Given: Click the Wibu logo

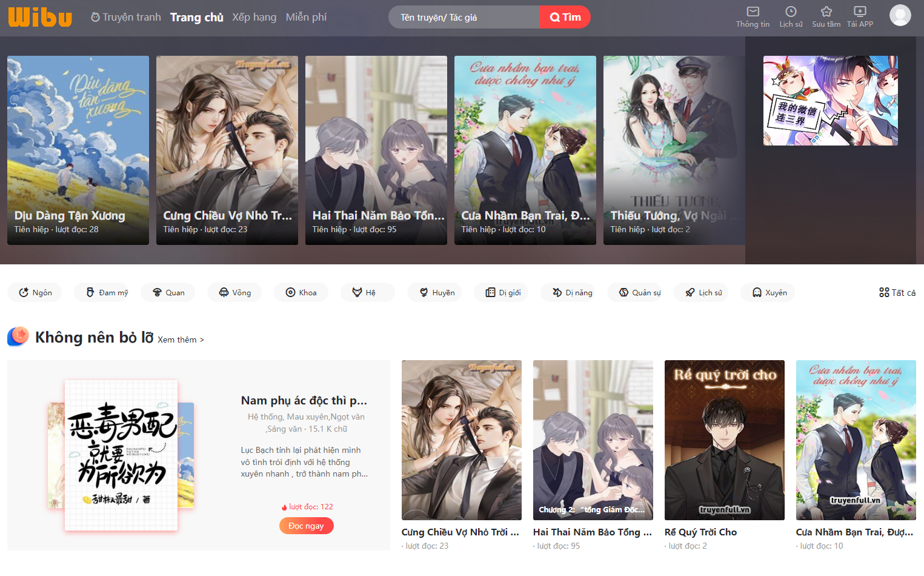Looking at the screenshot, I should (x=40, y=17).
